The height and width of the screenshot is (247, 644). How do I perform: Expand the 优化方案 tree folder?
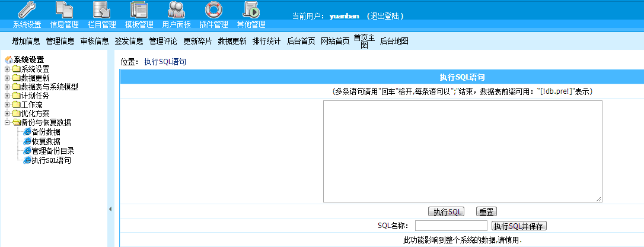click(7, 113)
